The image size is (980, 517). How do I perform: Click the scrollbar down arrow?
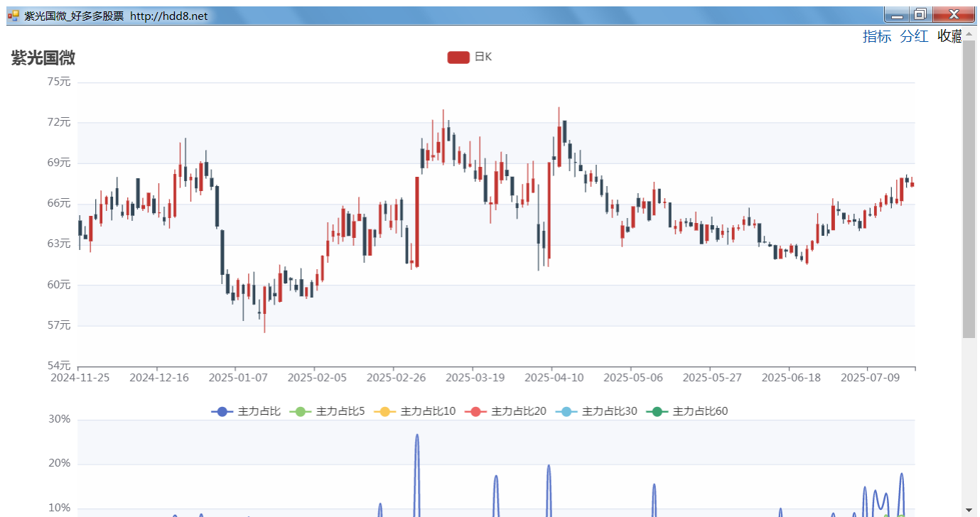[969, 510]
